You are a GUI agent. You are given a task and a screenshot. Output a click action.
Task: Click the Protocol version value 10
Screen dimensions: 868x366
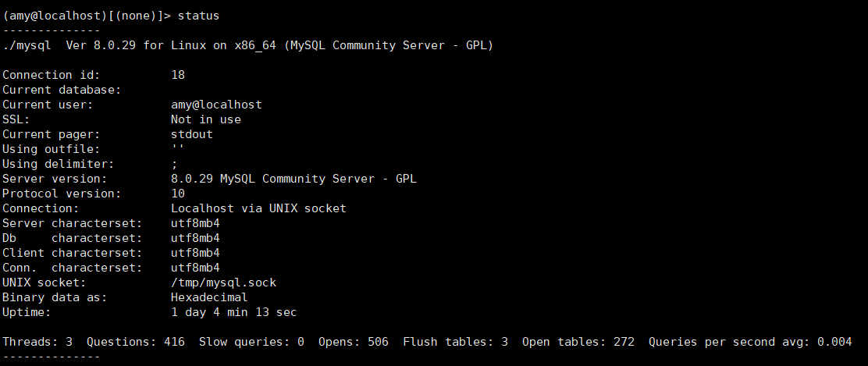tap(178, 194)
